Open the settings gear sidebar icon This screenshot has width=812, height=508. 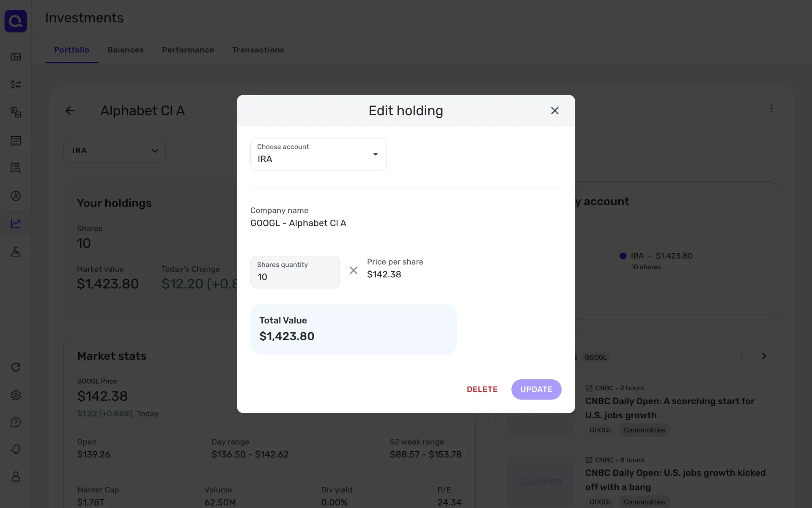(x=16, y=395)
